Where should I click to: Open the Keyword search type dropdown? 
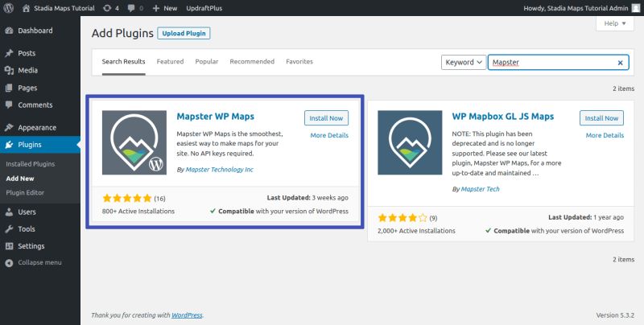pos(464,63)
